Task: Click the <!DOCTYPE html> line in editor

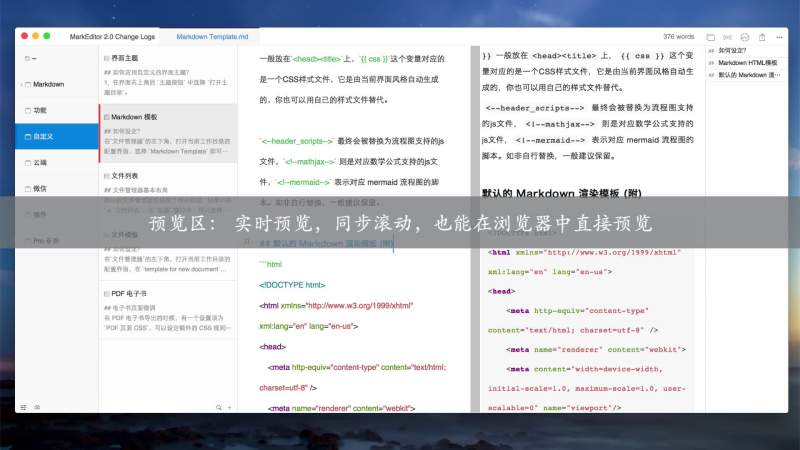Action: (292, 285)
